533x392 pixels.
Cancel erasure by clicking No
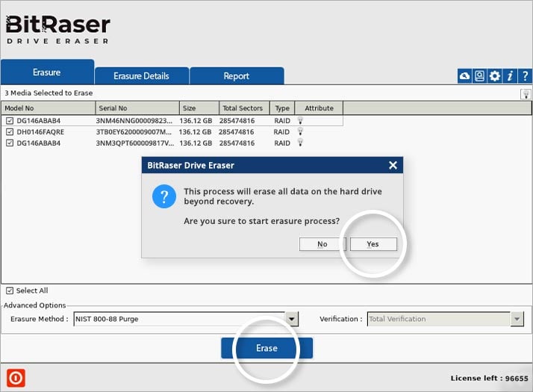pos(322,244)
